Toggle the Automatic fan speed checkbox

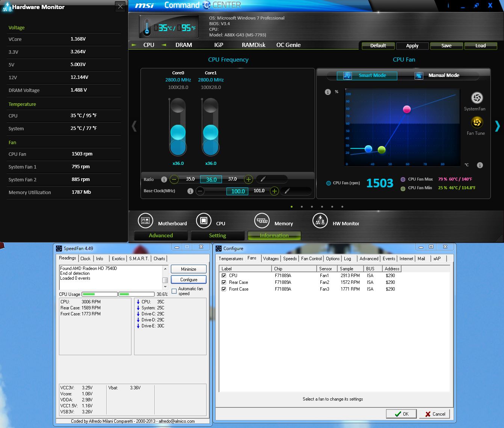[x=174, y=291]
